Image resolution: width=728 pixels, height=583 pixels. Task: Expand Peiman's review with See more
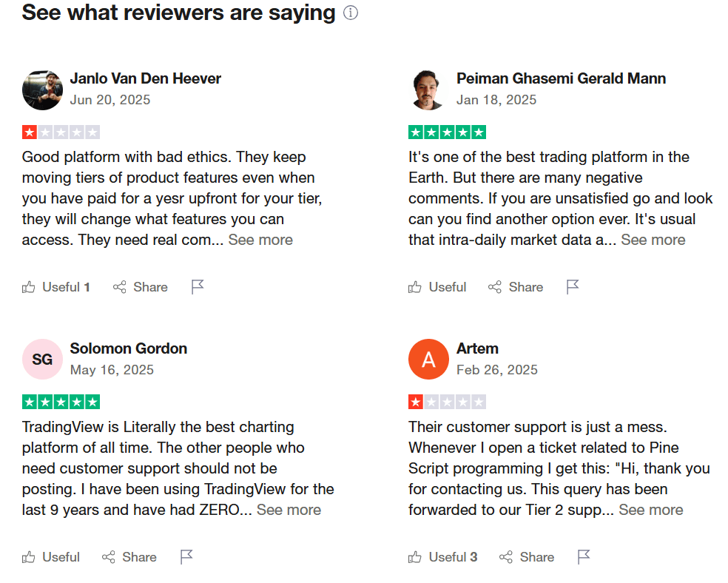tap(653, 240)
